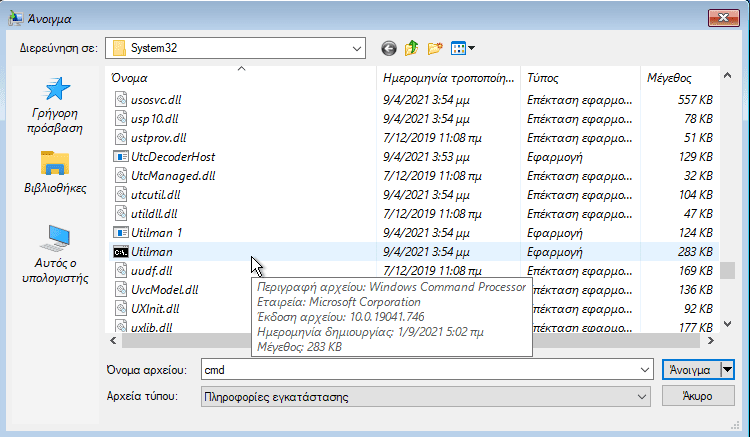This screenshot has height=437, width=750.
Task: Open the view menu icon in toolbar
Action: [463, 48]
